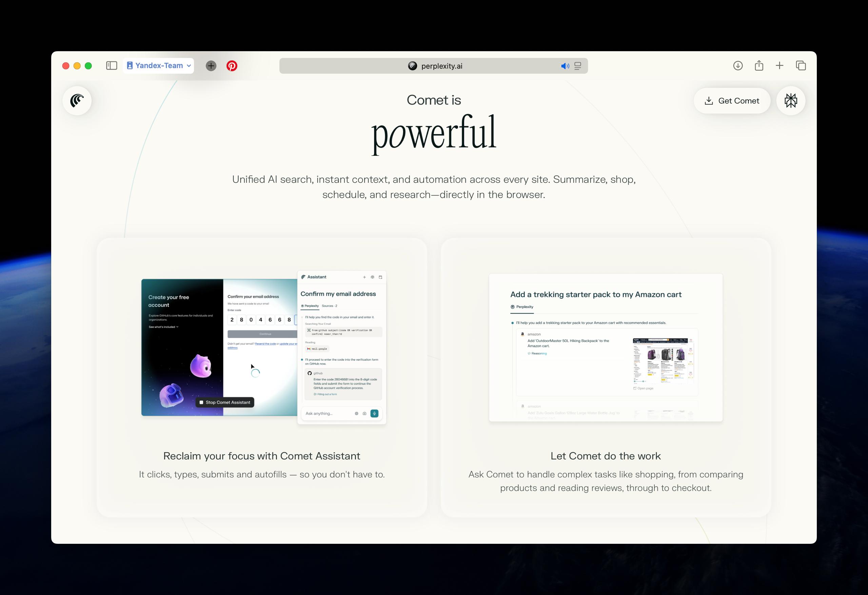Click Confirm my email address title

coord(338,294)
